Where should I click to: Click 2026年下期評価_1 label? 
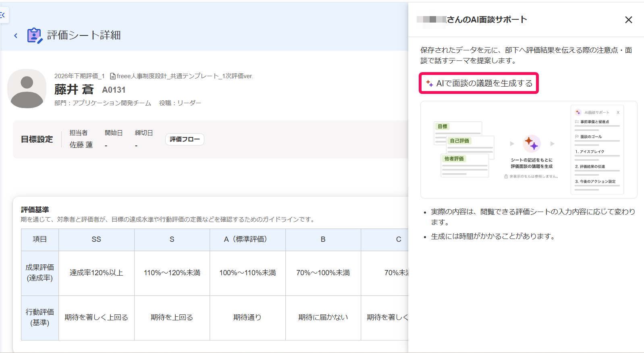pyautogui.click(x=79, y=76)
